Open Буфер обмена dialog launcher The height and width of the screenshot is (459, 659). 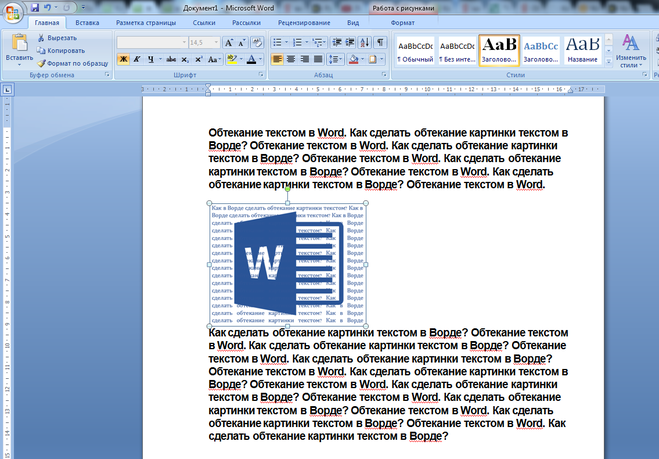[x=107, y=75]
